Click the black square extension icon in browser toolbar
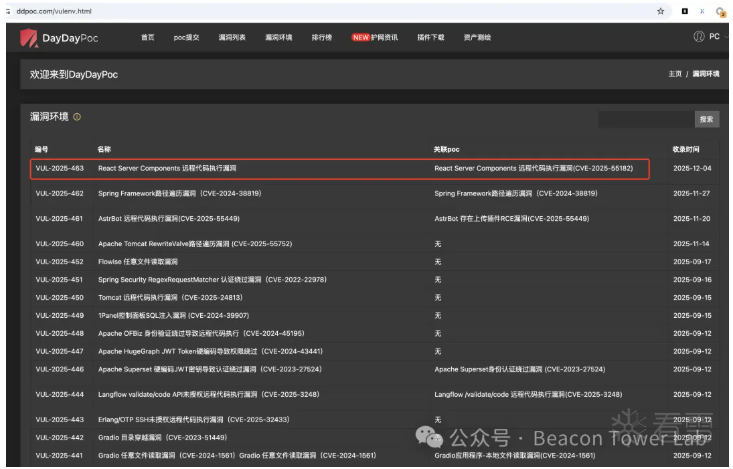 (x=684, y=11)
